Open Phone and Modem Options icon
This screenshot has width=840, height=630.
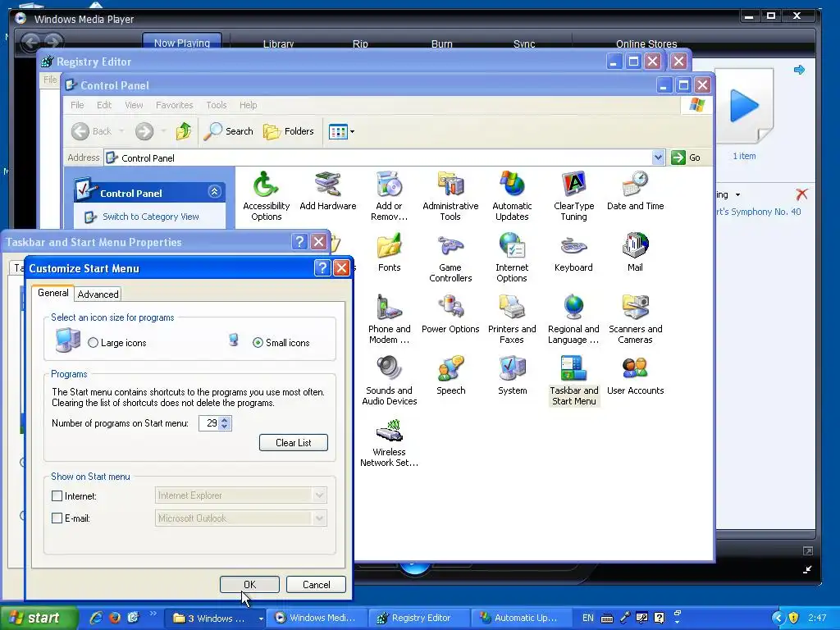tap(389, 319)
